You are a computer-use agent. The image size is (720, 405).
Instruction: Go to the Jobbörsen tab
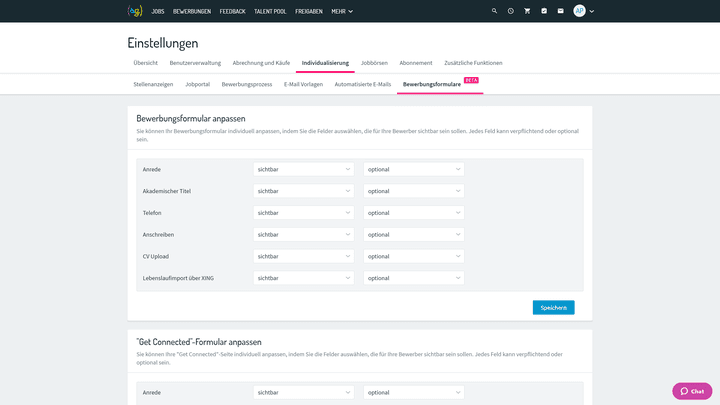pos(375,63)
